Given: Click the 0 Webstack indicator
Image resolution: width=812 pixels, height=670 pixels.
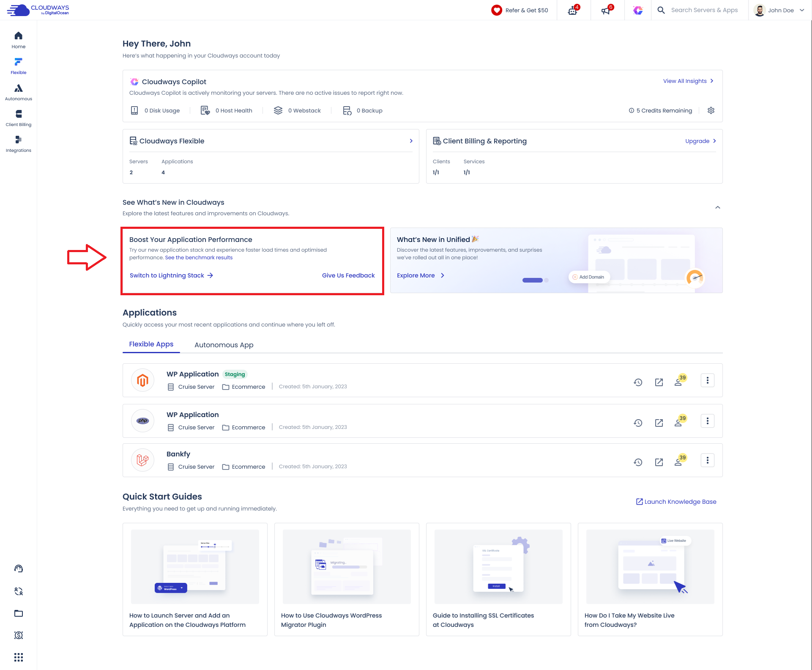Looking at the screenshot, I should [297, 110].
